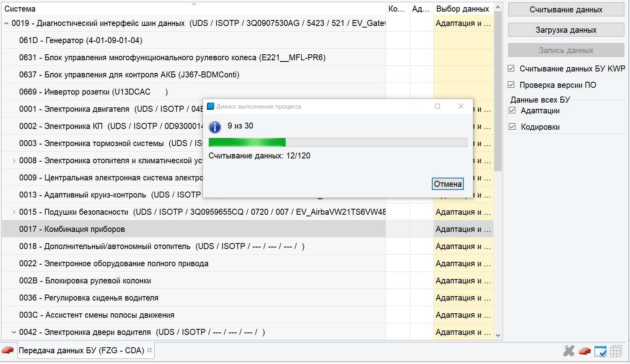Click the 'Система' column header
Screen dimensions: 630x364
point(194,9)
